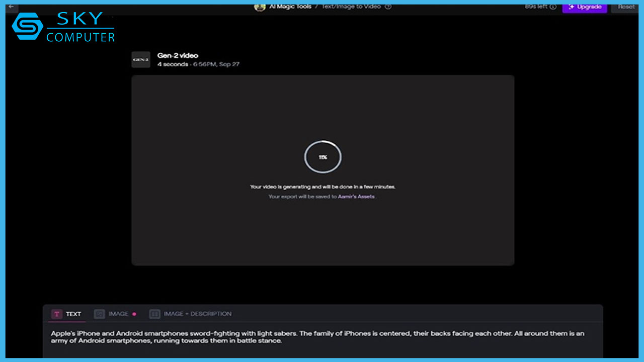Click the Image + Description mode icon

(x=155, y=314)
